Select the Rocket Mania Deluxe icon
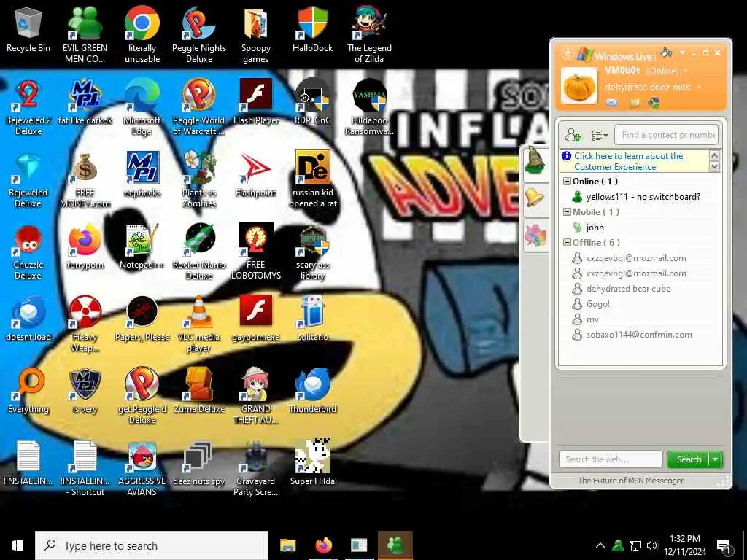 pos(199,252)
